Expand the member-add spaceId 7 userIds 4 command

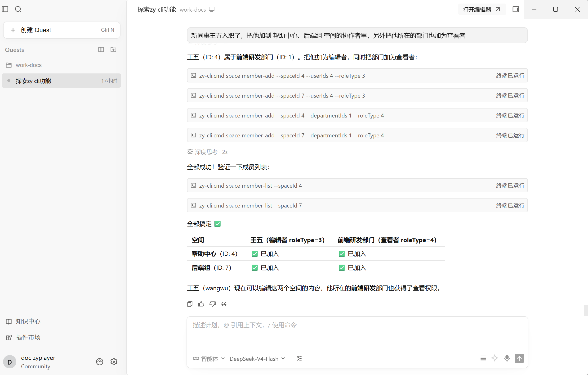point(357,95)
